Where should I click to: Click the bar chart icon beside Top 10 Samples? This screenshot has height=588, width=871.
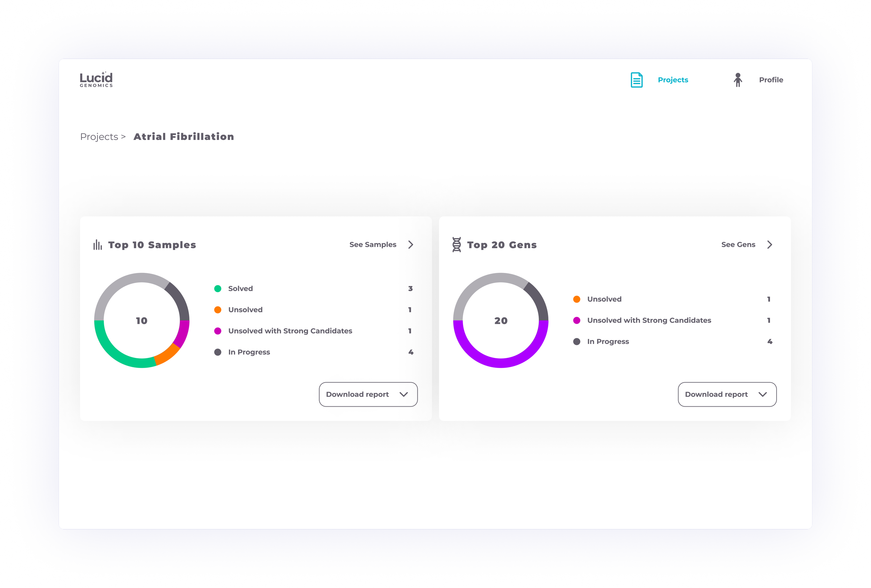click(x=98, y=244)
